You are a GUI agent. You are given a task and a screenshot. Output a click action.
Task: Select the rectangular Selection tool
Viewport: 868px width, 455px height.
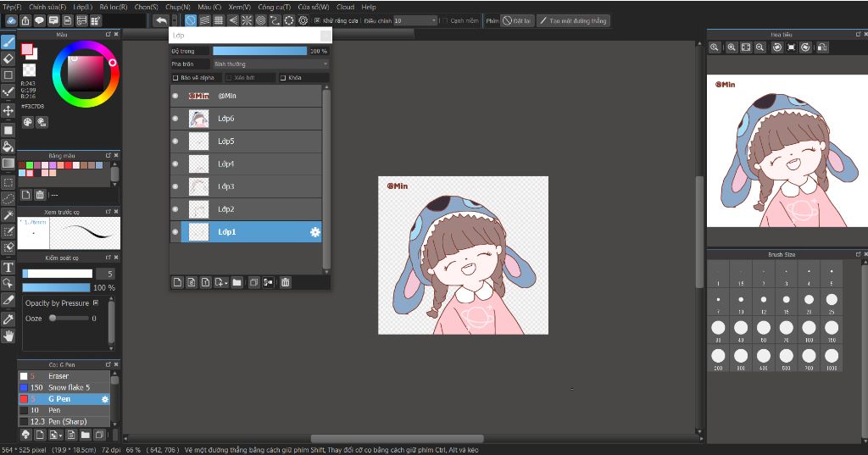click(x=8, y=182)
